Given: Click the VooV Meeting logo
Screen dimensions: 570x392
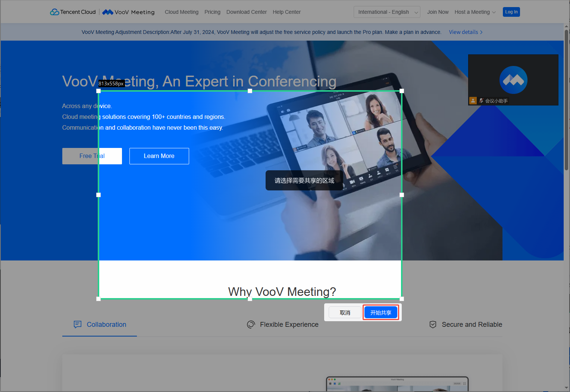Looking at the screenshot, I should pyautogui.click(x=128, y=12).
